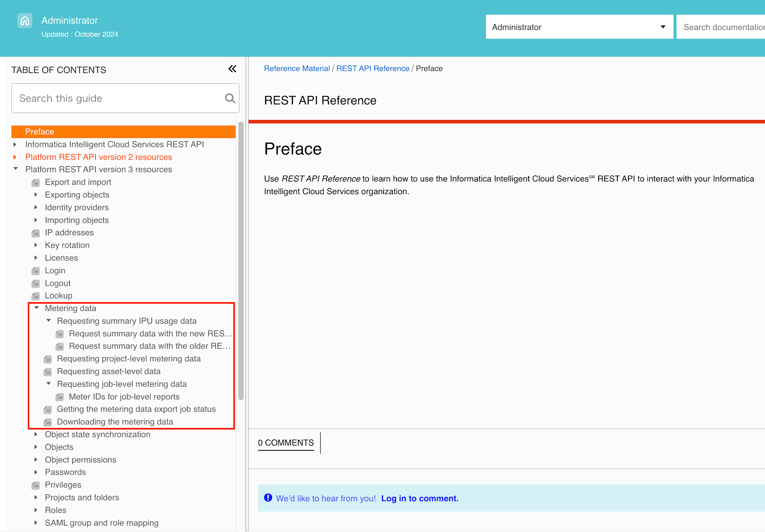This screenshot has width=765, height=532.
Task: Expand the Licenses node
Action: [x=36, y=258]
